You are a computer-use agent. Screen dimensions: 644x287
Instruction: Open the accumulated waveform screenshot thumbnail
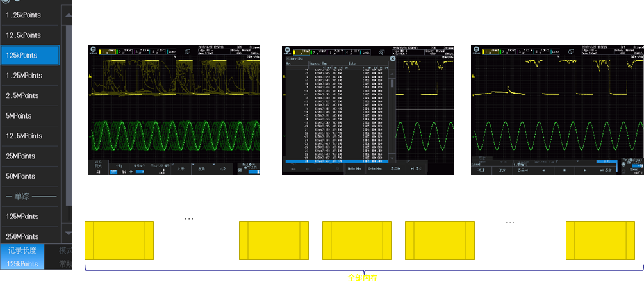tap(176, 110)
